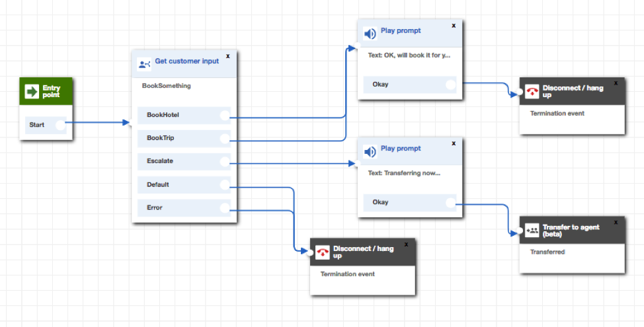The image size is (644, 327).
Task: Select the BookTrip branch row
Action: click(184, 138)
